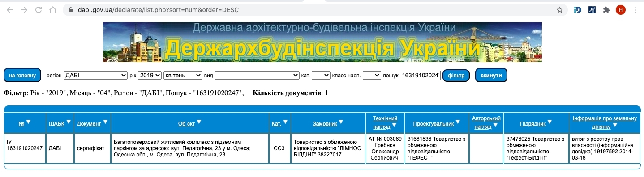Sort by Замовник column header link
Screen dimensions: 644x177
click(325, 123)
